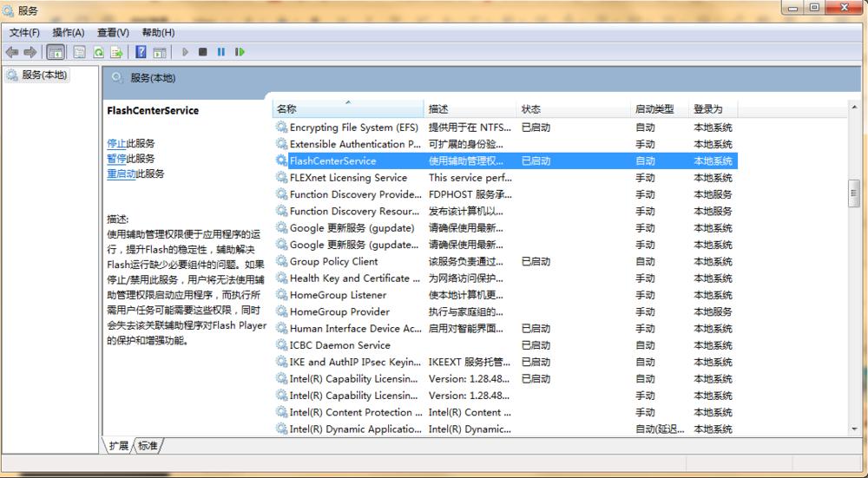
Task: Click the gear icon beside ICBC Daemon Service
Action: (x=281, y=345)
